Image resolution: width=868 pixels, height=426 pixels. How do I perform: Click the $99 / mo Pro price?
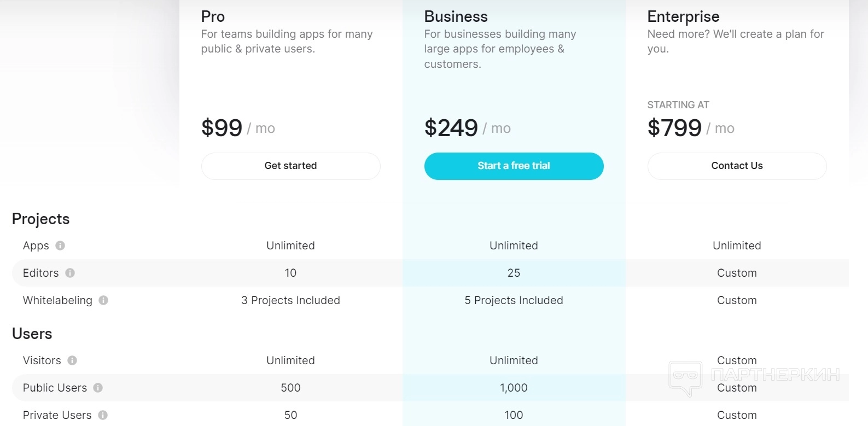pos(238,128)
